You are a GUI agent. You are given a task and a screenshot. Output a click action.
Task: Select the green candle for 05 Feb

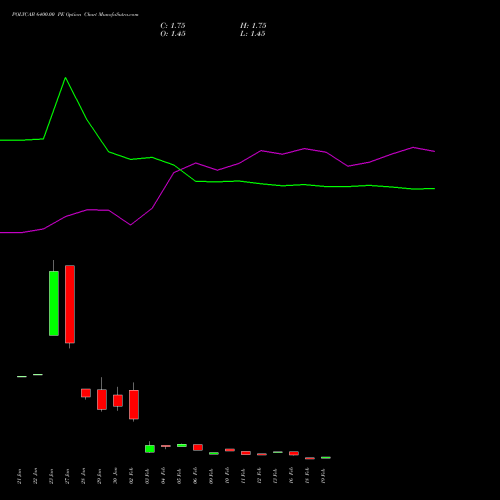pos(182,445)
